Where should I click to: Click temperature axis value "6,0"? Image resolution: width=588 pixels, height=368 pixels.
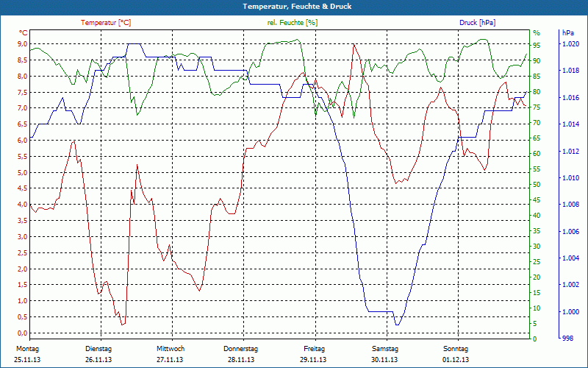tap(23, 141)
